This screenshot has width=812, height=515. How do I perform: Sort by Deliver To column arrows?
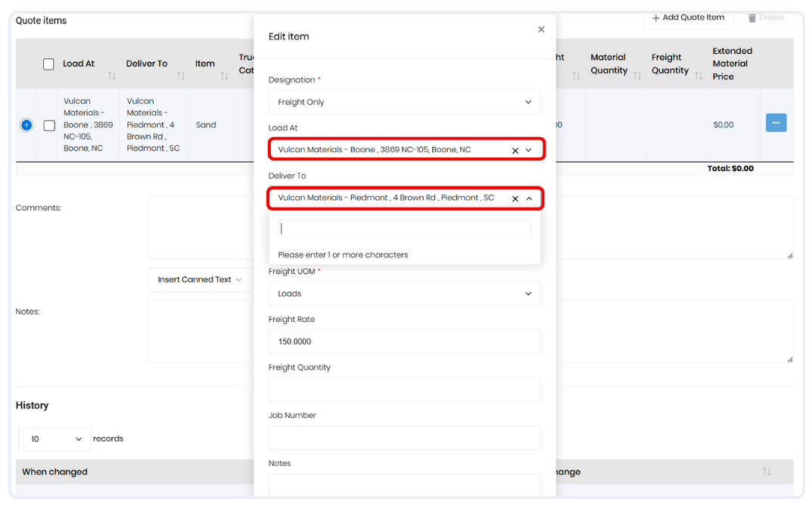coord(181,76)
